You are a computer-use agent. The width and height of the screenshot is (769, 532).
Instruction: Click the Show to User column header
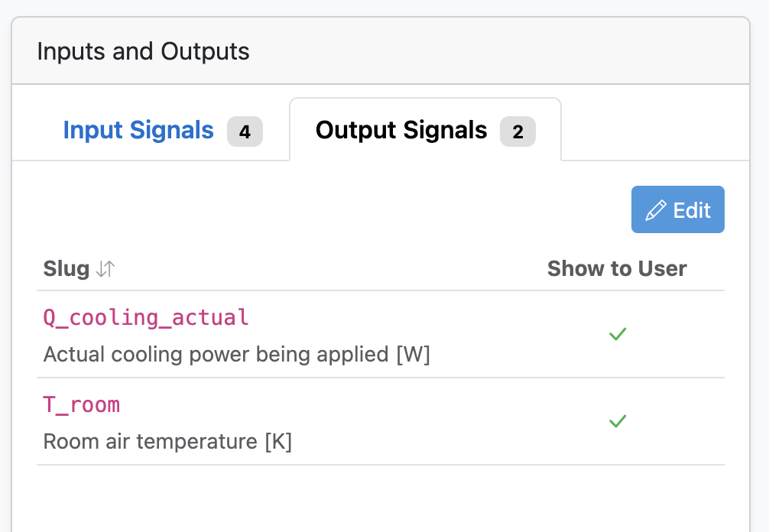[x=617, y=268]
